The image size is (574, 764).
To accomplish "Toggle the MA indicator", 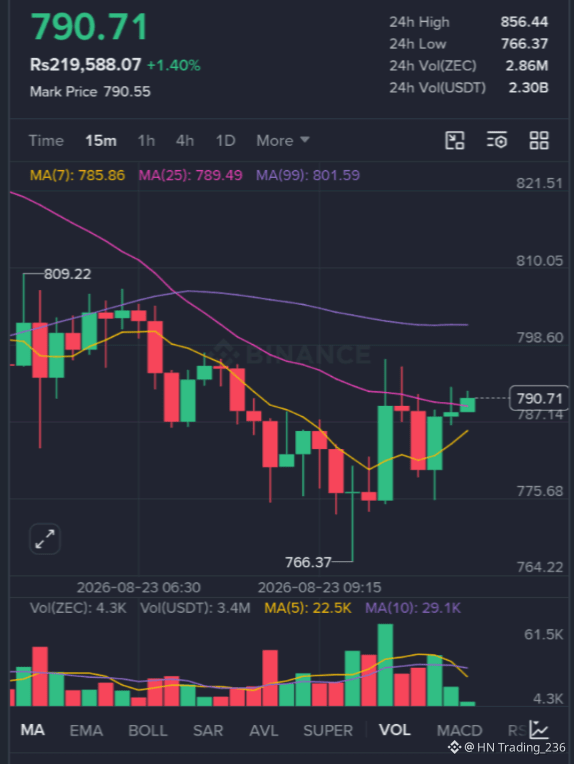I will [33, 730].
